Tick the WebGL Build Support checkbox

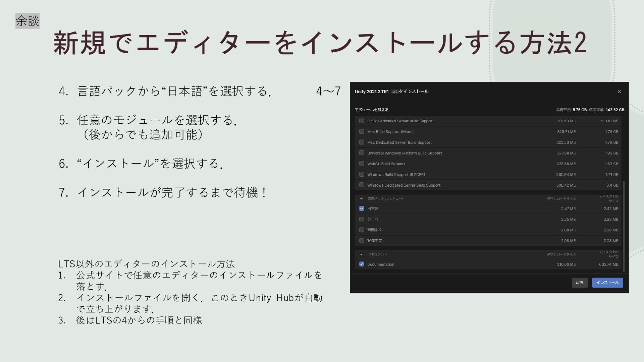[362, 164]
